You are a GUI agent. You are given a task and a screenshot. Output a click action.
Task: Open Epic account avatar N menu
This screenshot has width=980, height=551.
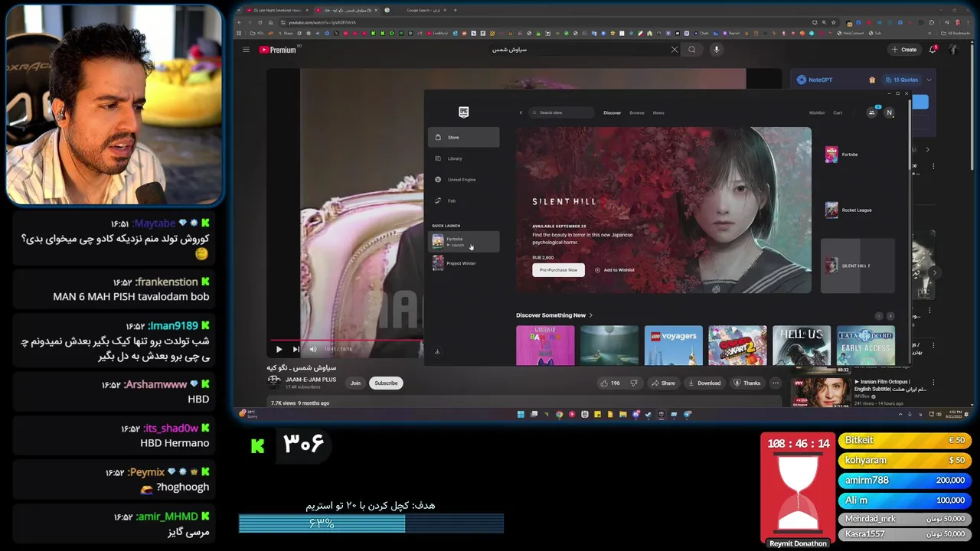click(889, 112)
